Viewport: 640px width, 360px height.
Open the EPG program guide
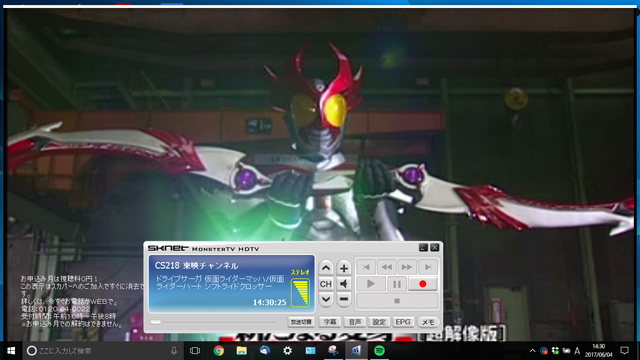[x=403, y=322]
